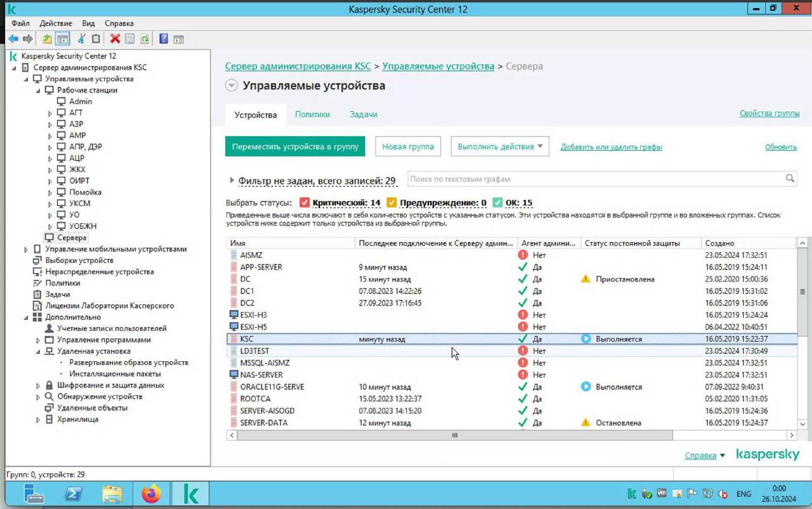This screenshot has height=509, width=812.
Task: Click the horizontal scrollbar thumb
Action: coord(454,435)
